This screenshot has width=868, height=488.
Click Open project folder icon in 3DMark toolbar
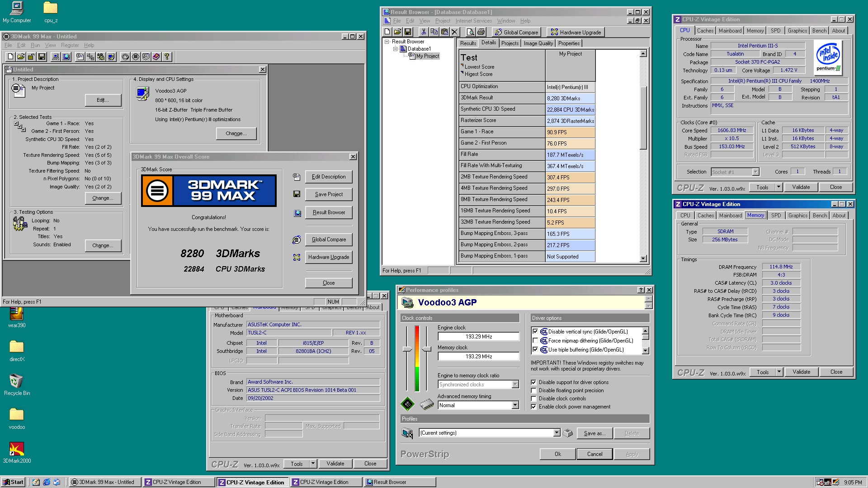pos(21,56)
